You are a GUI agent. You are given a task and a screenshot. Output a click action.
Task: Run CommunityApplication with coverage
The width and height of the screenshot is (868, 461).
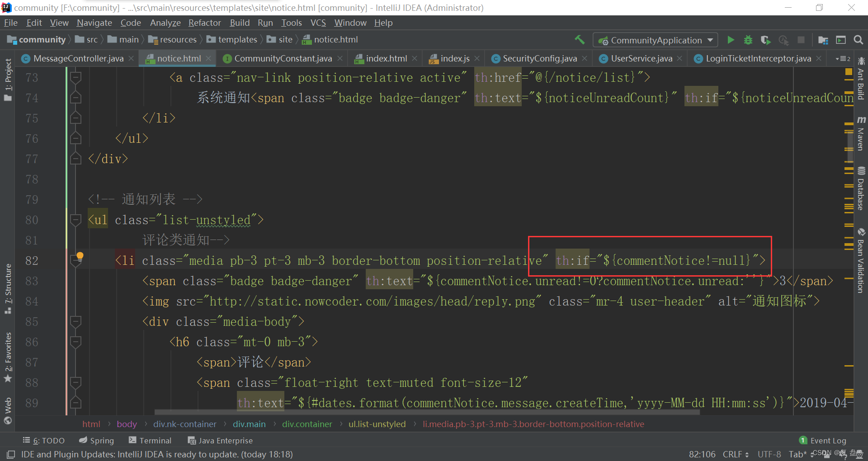click(765, 40)
